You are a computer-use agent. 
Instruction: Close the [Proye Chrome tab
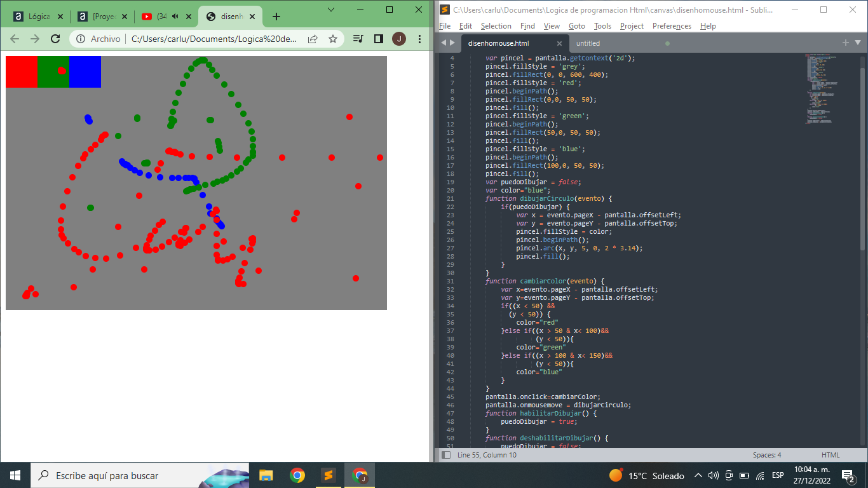(123, 17)
